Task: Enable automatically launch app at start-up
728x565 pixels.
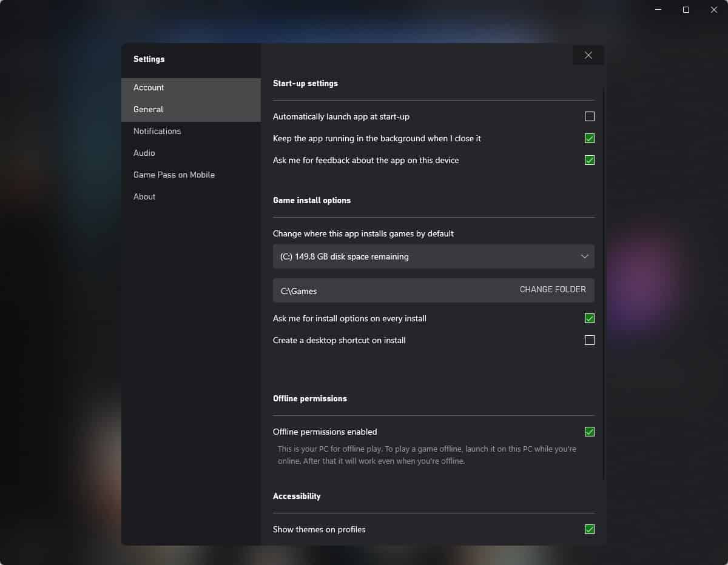Action: 589,116
